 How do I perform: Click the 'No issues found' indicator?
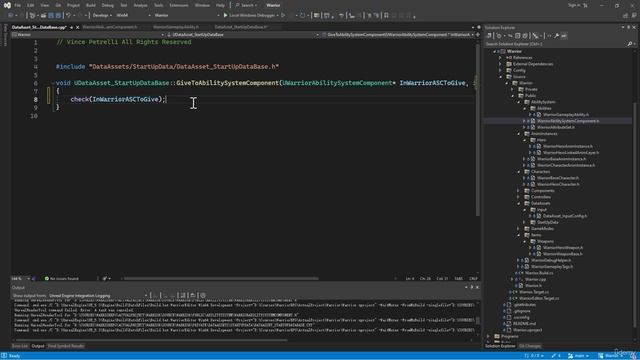[61, 279]
